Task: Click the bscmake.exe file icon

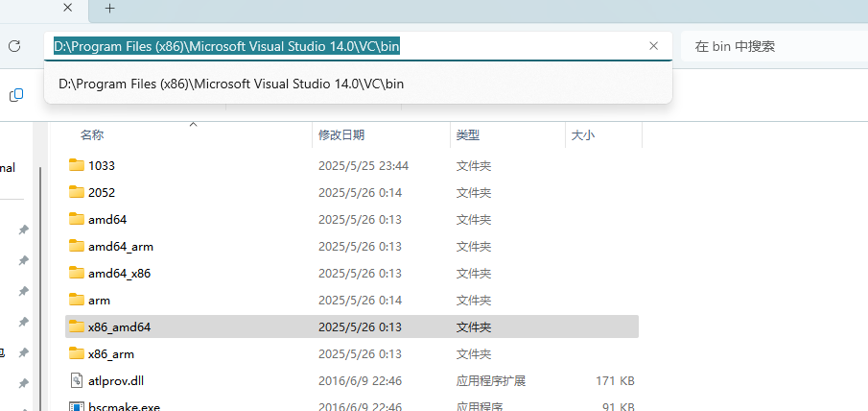Action: tap(77, 406)
